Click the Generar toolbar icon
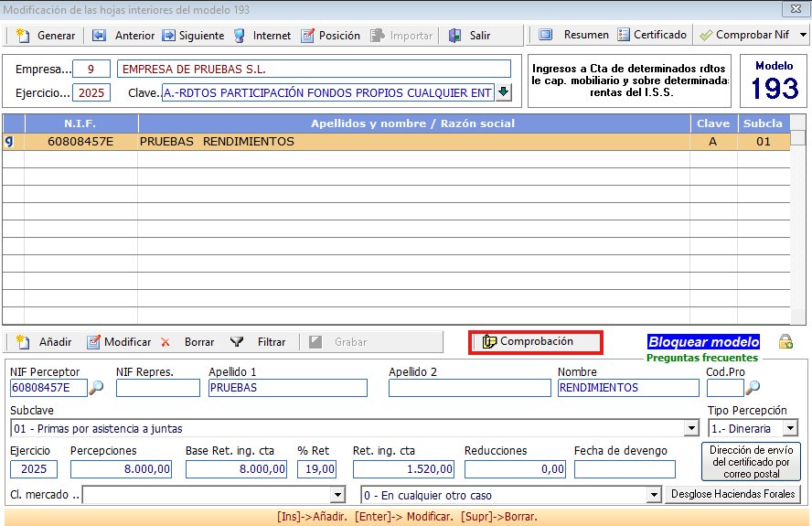The image size is (812, 526). 24,36
